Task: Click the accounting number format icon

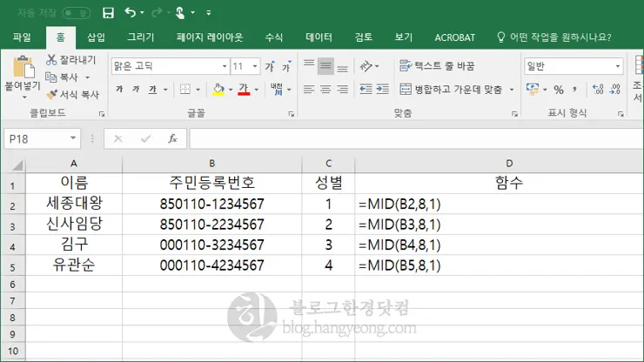Action: [x=533, y=89]
